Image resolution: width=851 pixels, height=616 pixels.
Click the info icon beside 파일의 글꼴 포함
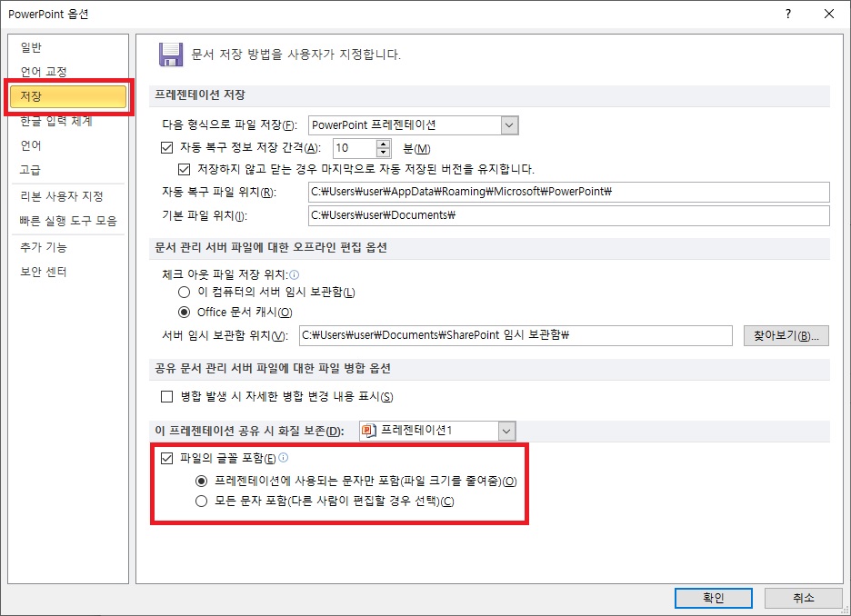(x=284, y=458)
